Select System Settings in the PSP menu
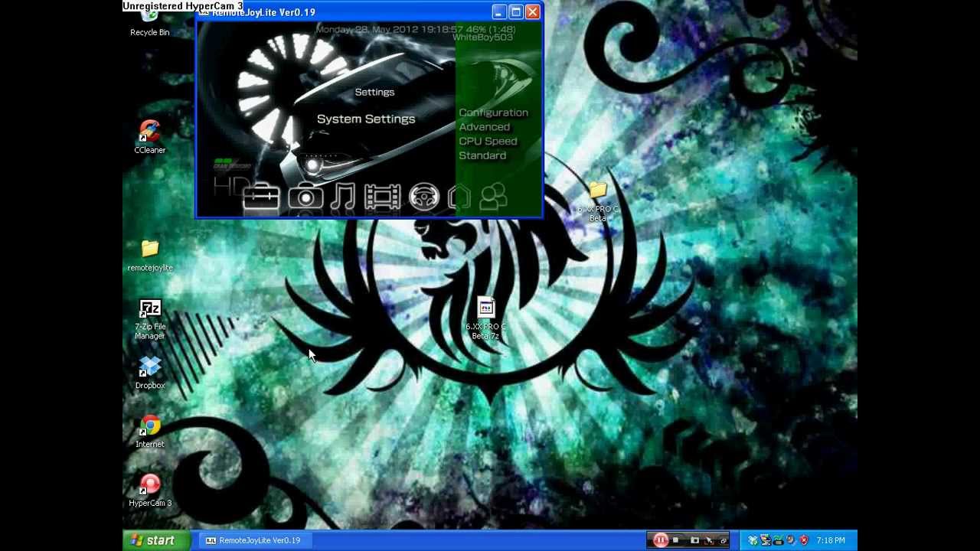This screenshot has height=551, width=980. click(366, 119)
